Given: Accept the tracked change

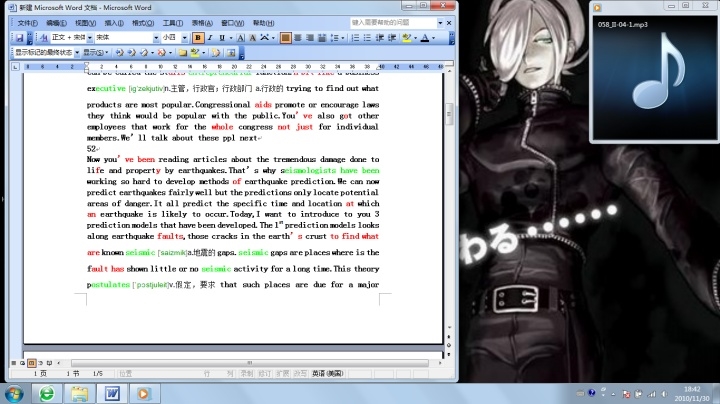Looking at the screenshot, I should click(x=145, y=53).
